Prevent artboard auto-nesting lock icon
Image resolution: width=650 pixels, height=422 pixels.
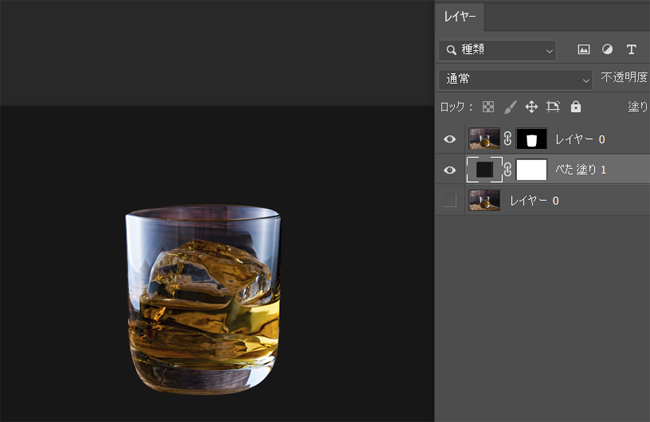(x=553, y=106)
